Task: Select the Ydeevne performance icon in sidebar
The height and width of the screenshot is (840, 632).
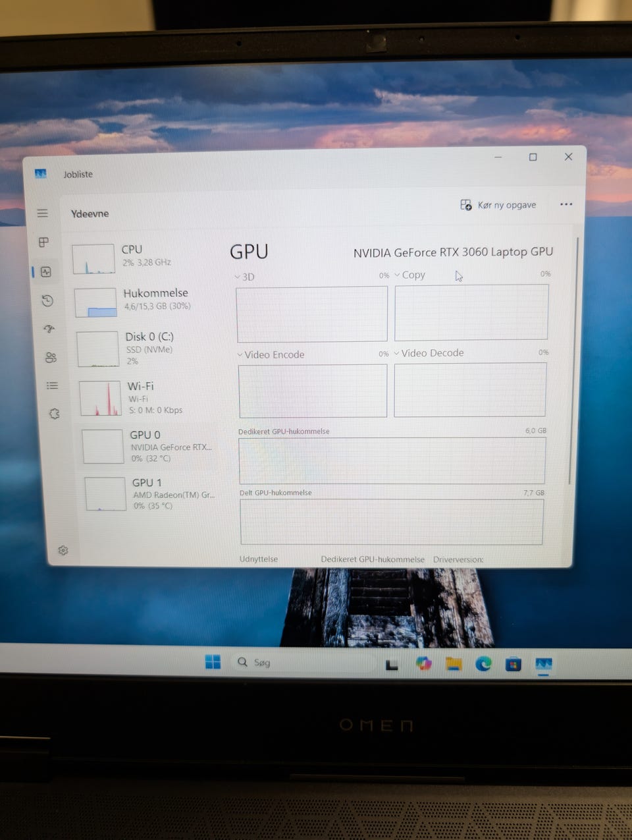Action: (46, 271)
